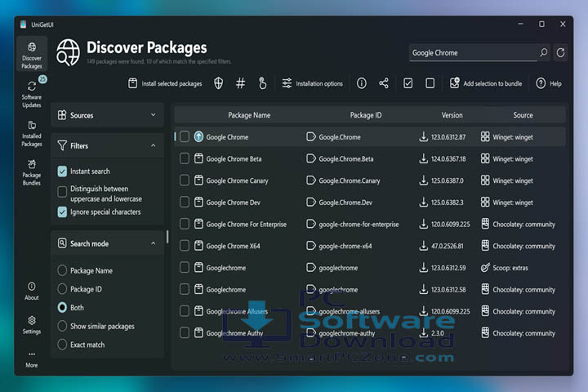Click the side panel divider scrollbar handle
This screenshot has width=588, height=392.
click(x=167, y=237)
